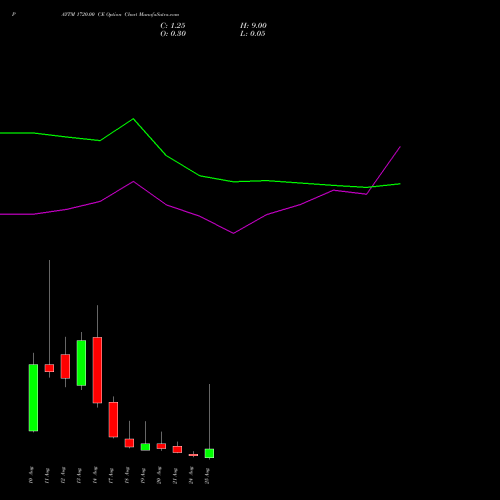Screen dimensions: 500x500
Task: Click the 10 Aug date axis label
Action: 31,475
